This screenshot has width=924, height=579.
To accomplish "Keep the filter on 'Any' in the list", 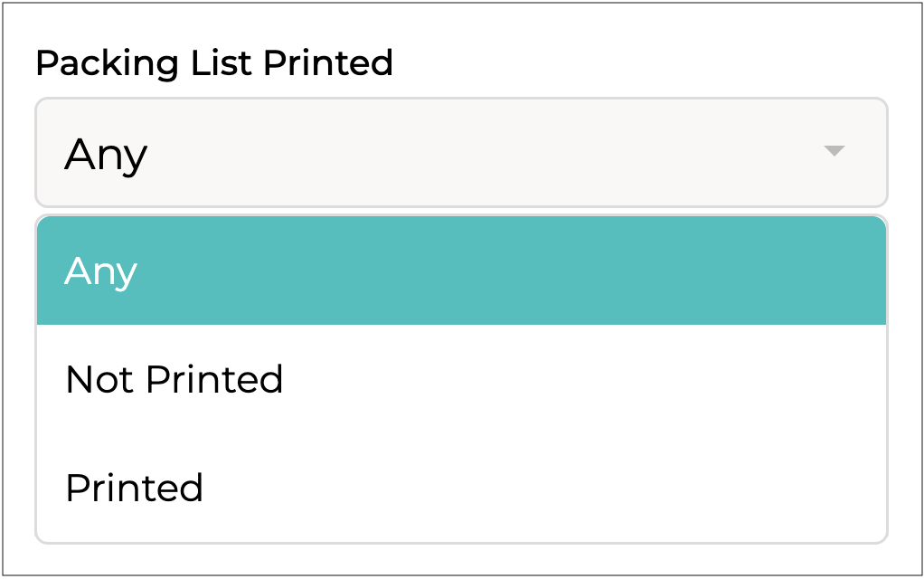I will tap(101, 271).
